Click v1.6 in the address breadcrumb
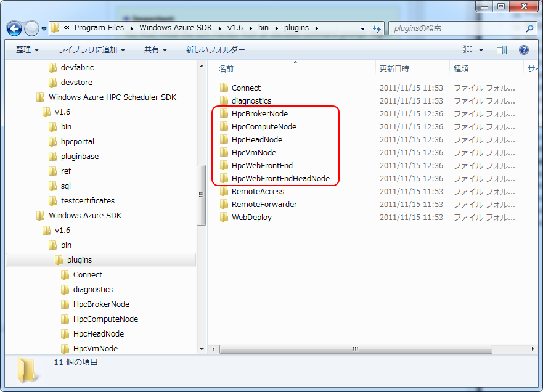543x392 pixels. pyautogui.click(x=235, y=28)
